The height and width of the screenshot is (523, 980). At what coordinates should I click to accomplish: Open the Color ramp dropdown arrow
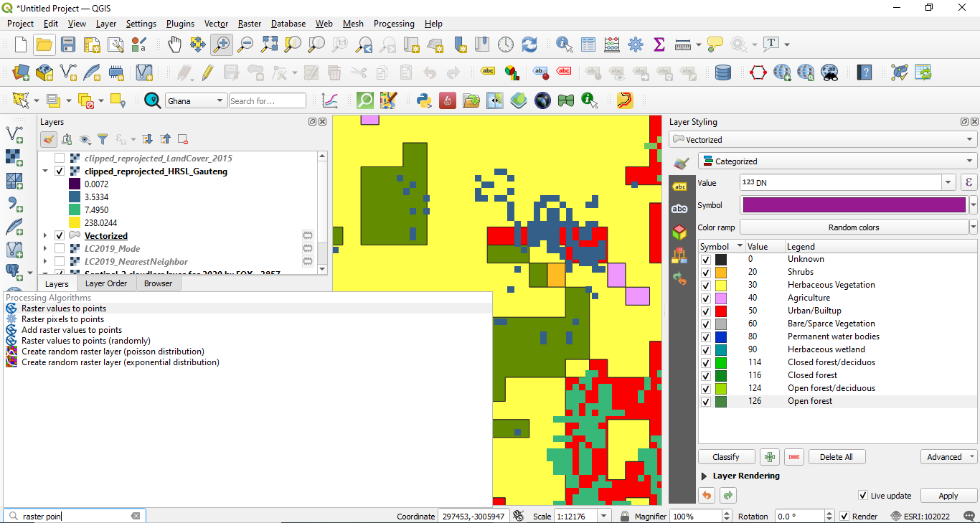(x=973, y=227)
